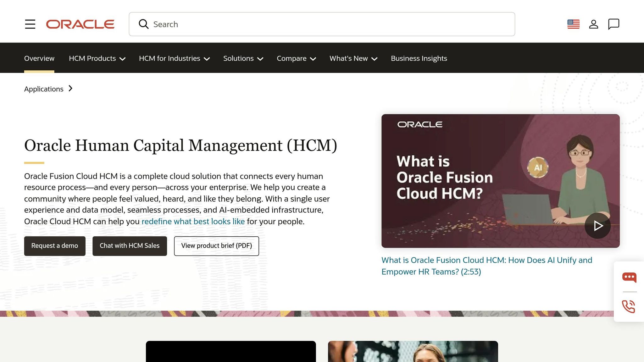Expand the HCM for Industries dropdown
The image size is (644, 362).
[174, 58]
